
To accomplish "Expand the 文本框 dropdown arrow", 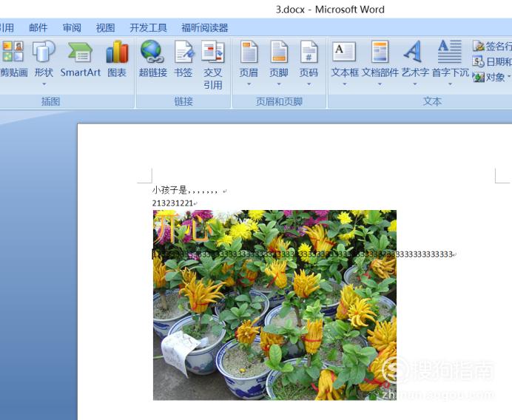I will [x=345, y=84].
